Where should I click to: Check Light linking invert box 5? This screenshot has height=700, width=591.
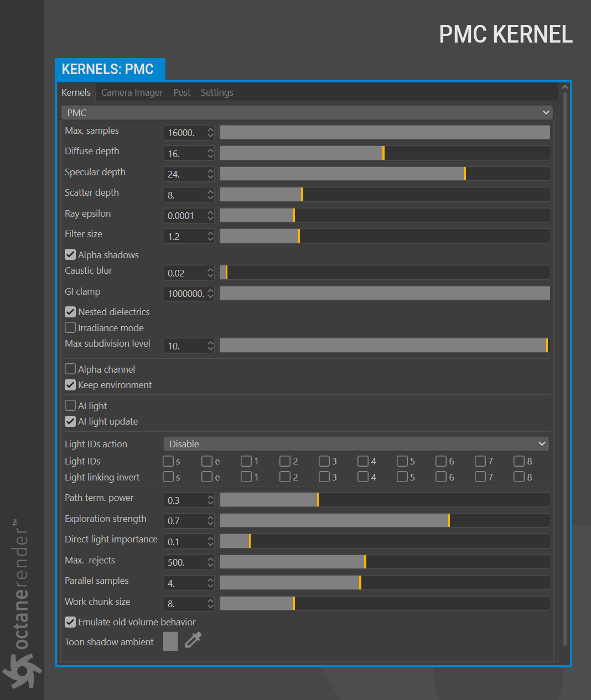click(x=402, y=477)
